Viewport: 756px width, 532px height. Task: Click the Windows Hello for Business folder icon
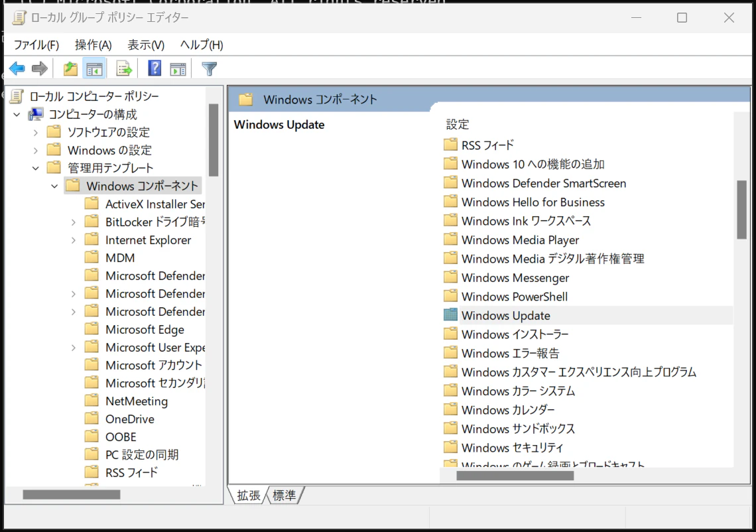450,202
